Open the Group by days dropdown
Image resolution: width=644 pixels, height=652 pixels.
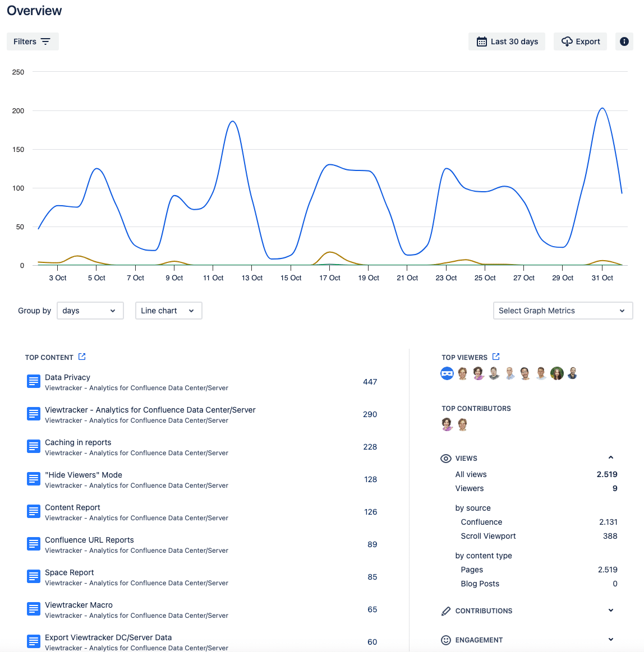coord(90,310)
